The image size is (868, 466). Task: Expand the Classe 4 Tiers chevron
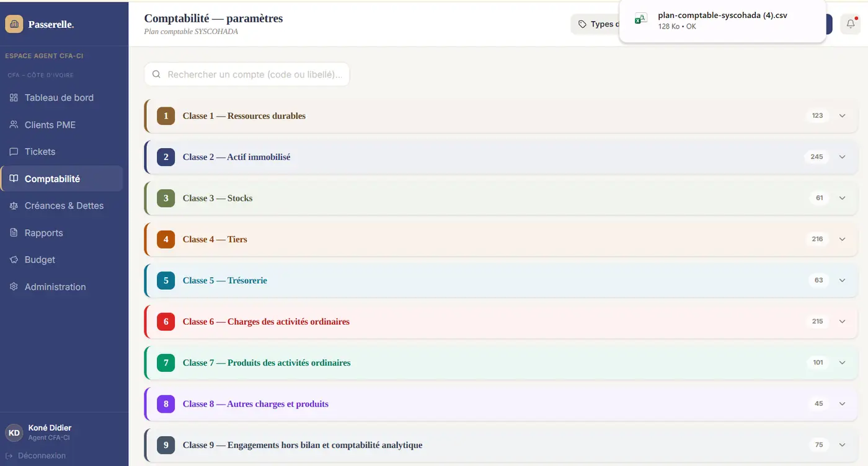coord(842,239)
